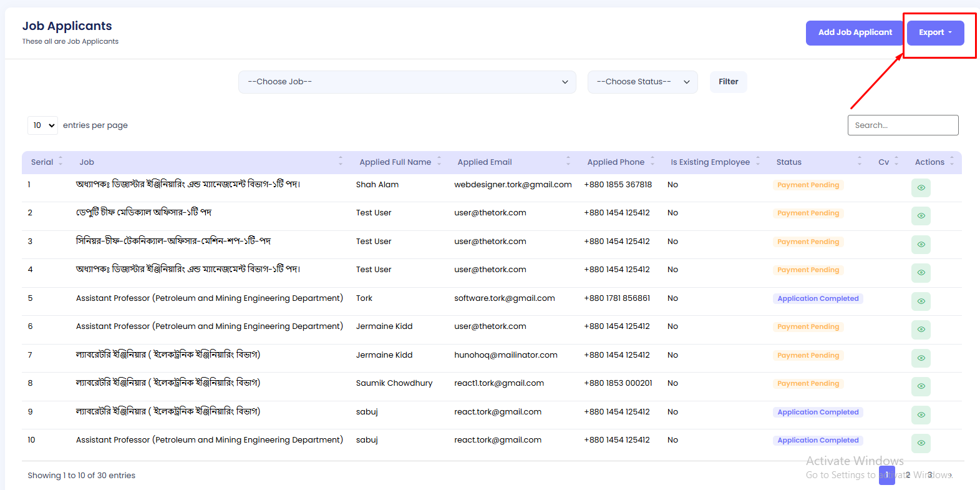Sort by Is Existing Employee column
The width and height of the screenshot is (980, 490).
coord(758,162)
